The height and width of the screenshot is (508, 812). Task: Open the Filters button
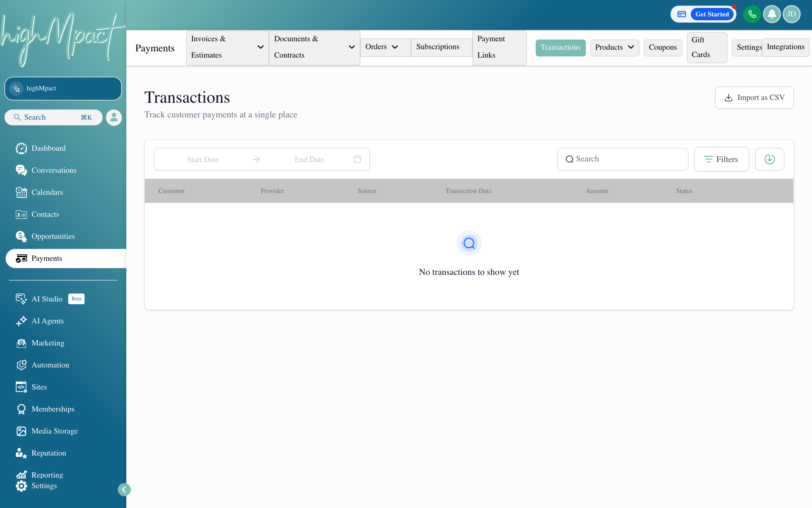[721, 159]
